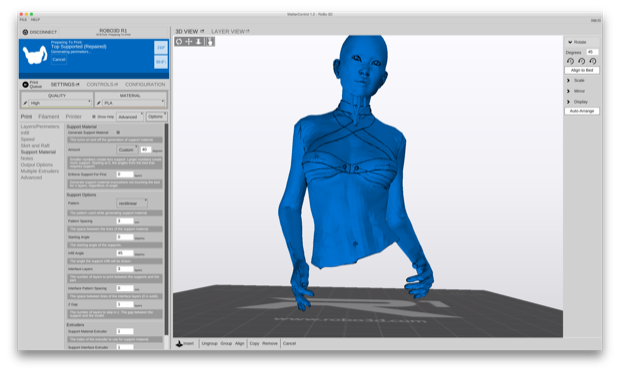Click the settings panel vertical scrollbar
The image size is (620, 374).
pyautogui.click(x=166, y=229)
